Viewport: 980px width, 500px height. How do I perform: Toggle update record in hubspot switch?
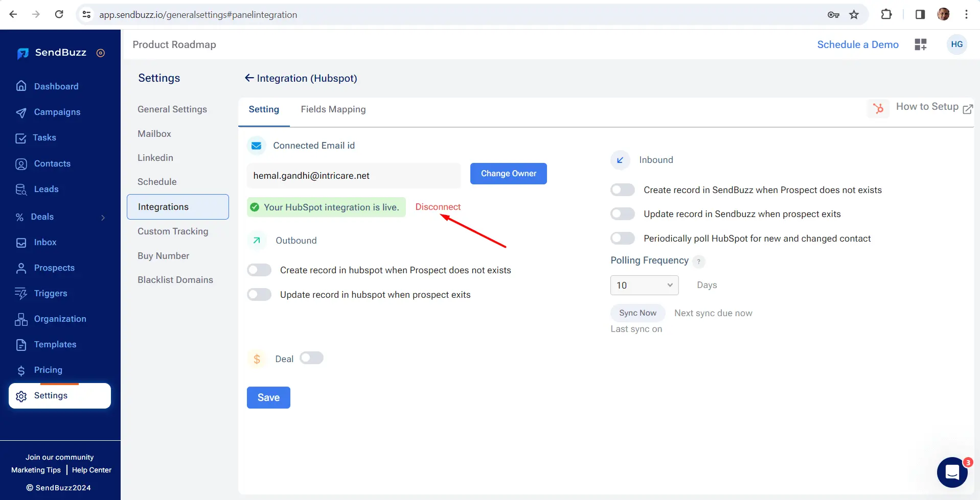click(259, 295)
